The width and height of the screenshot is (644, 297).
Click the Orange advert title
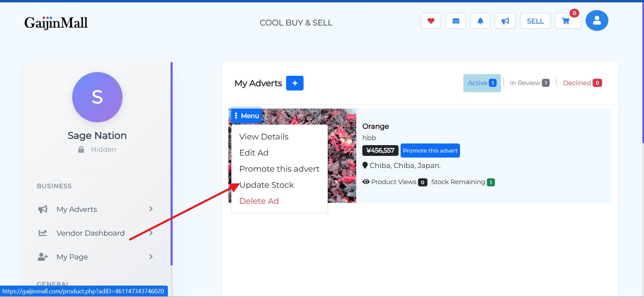[375, 126]
